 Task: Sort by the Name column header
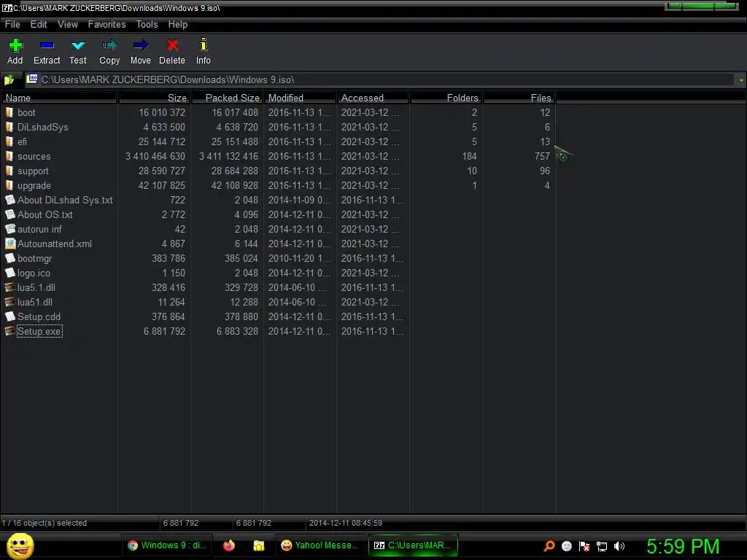59,98
